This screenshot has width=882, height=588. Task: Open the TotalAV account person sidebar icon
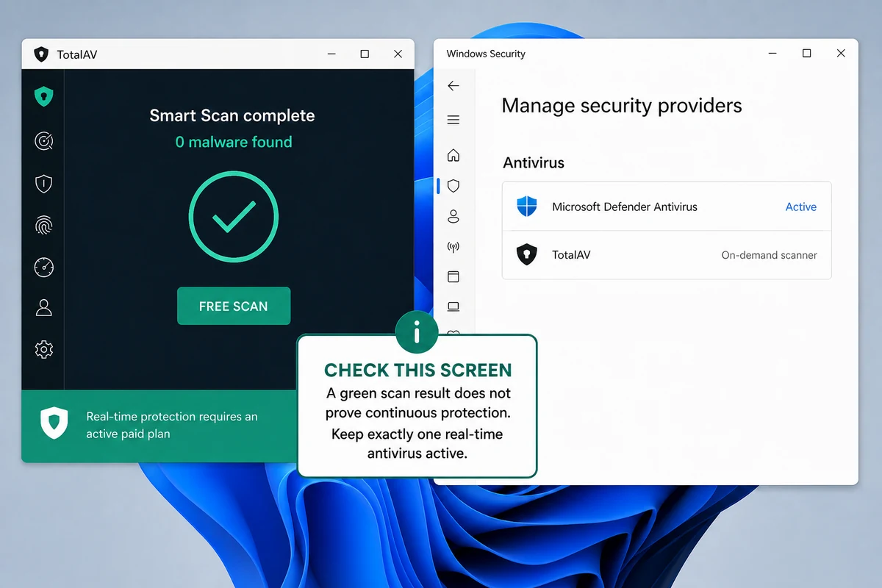(44, 307)
